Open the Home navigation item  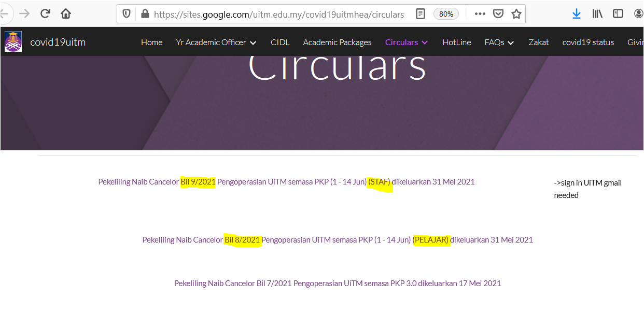152,42
